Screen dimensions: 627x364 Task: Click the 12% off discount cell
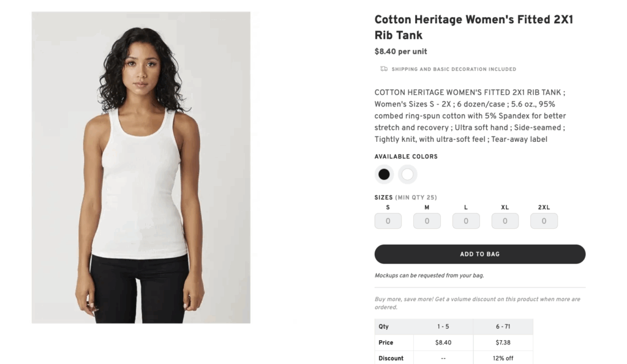[x=502, y=358]
